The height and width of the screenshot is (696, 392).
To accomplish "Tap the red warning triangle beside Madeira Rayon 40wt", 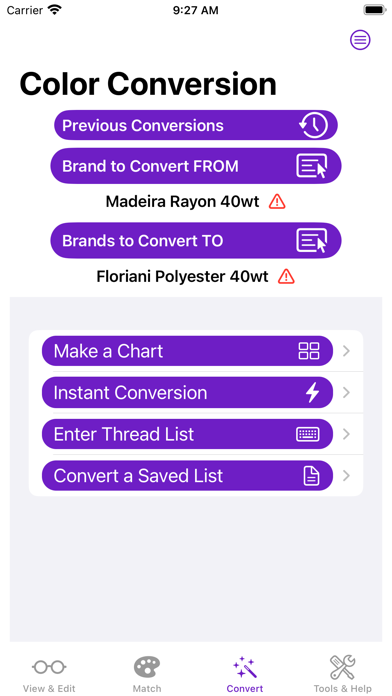I will tap(277, 202).
